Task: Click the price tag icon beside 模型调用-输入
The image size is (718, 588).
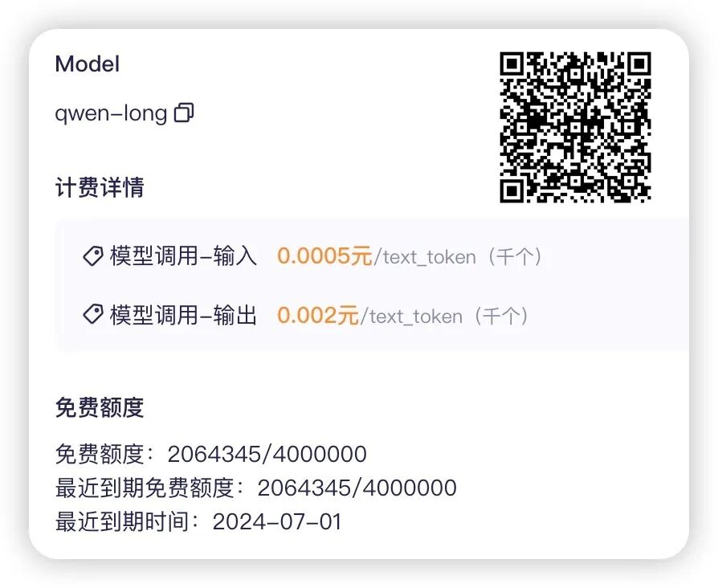Action: (x=93, y=256)
